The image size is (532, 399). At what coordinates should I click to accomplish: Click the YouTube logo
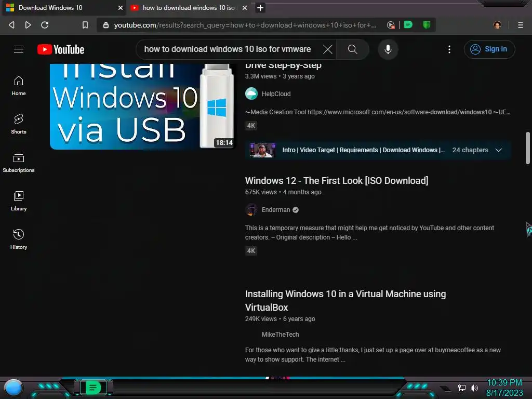click(61, 49)
